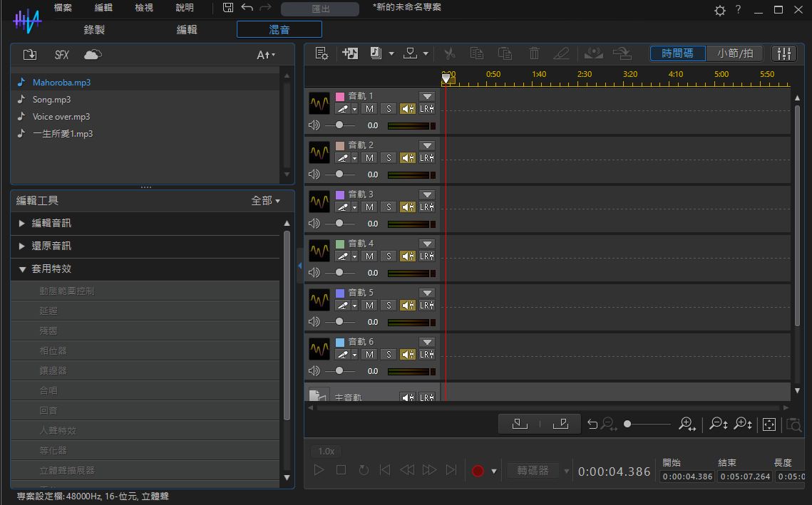Open the cloud import icon
This screenshot has width=812, height=505.
[x=93, y=54]
